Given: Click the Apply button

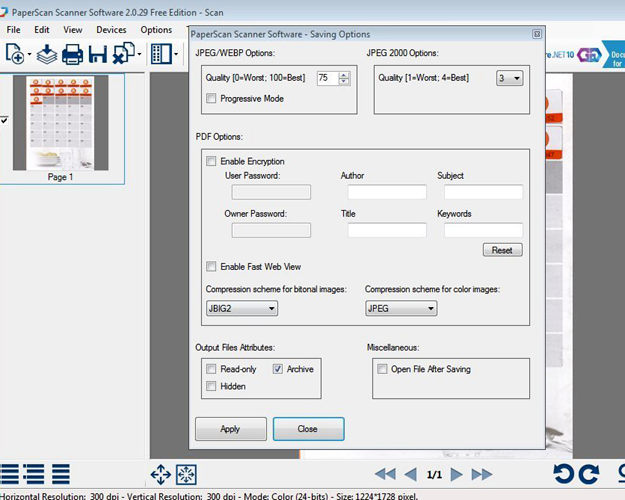Looking at the screenshot, I should [x=231, y=429].
